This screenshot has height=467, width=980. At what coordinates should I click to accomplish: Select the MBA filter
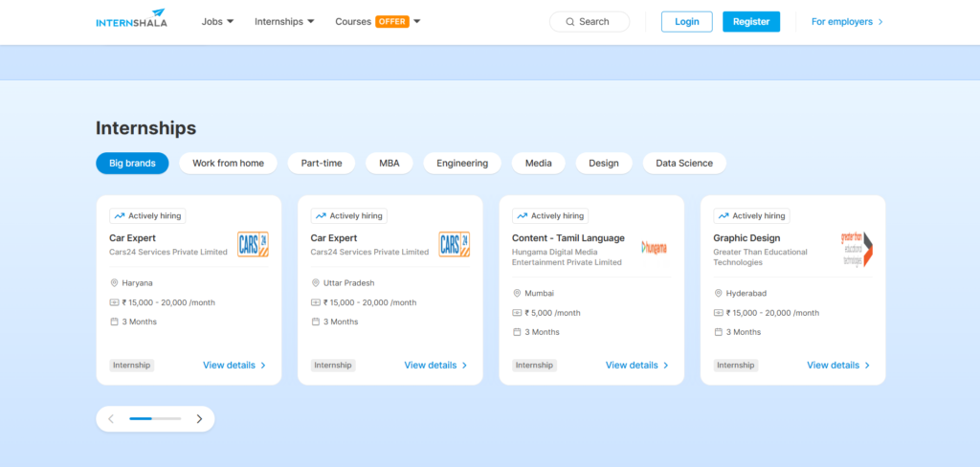390,164
